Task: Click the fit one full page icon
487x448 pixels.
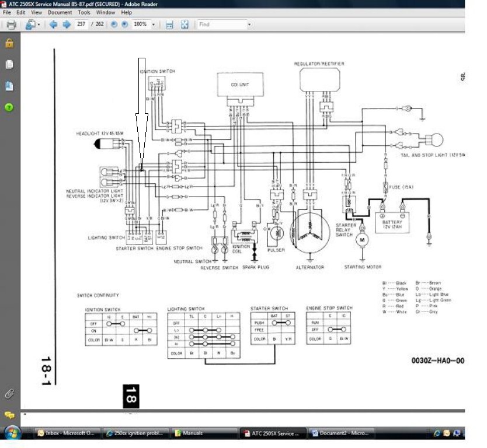Action: pyautogui.click(x=185, y=25)
